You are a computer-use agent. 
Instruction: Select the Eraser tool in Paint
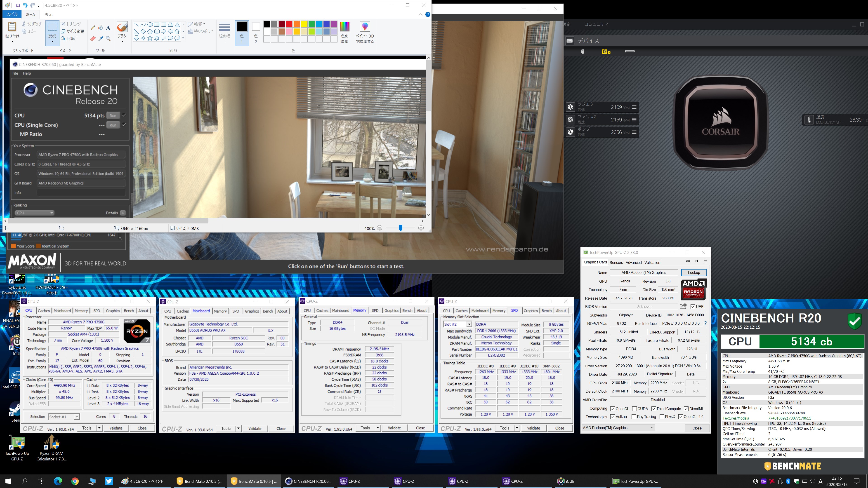[x=93, y=39]
